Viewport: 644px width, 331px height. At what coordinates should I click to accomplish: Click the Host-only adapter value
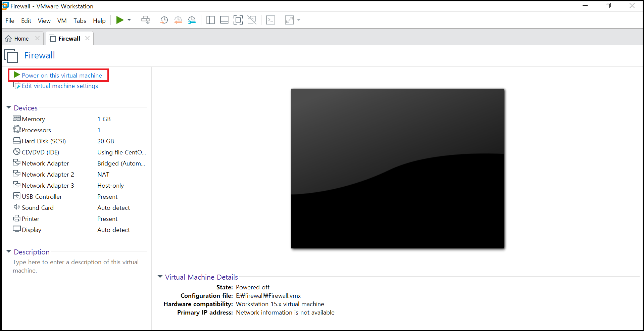pos(111,186)
